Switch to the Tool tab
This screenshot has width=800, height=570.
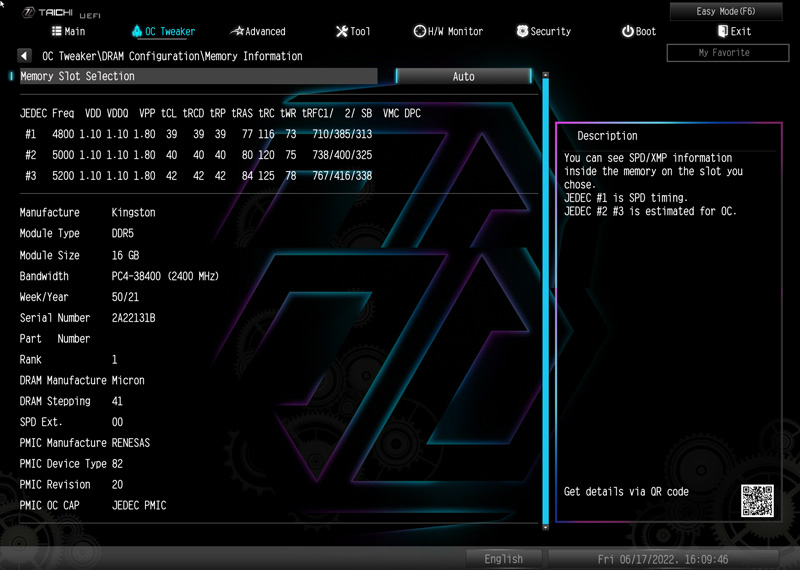[353, 31]
